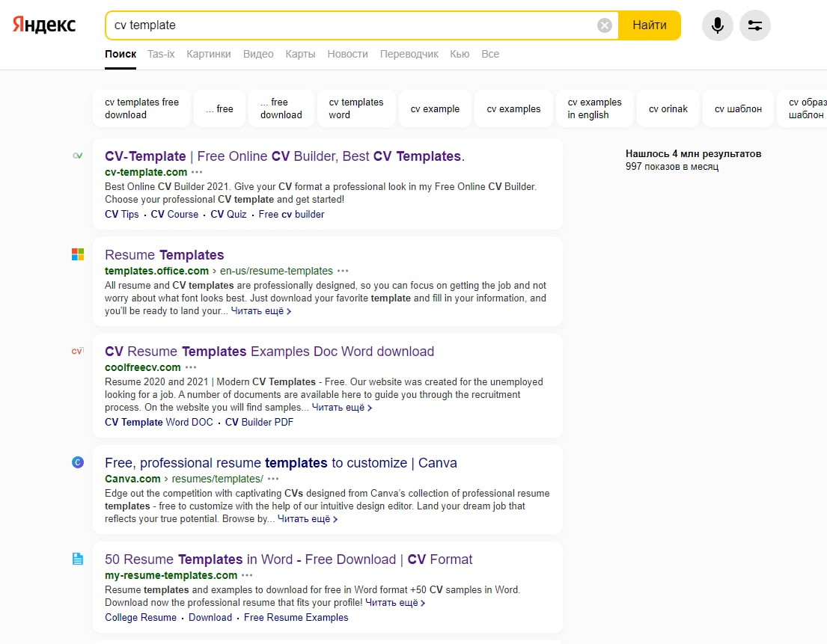Click the Найти search button

click(x=650, y=25)
